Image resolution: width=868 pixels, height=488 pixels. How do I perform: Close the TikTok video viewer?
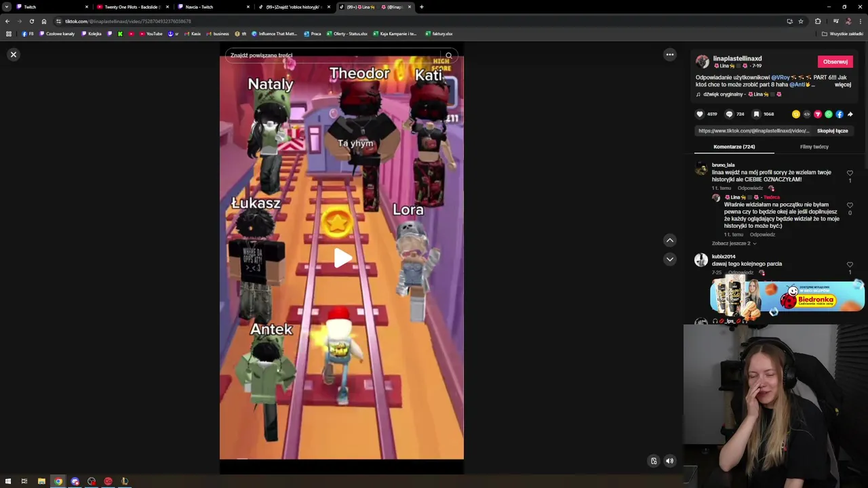pos(13,54)
